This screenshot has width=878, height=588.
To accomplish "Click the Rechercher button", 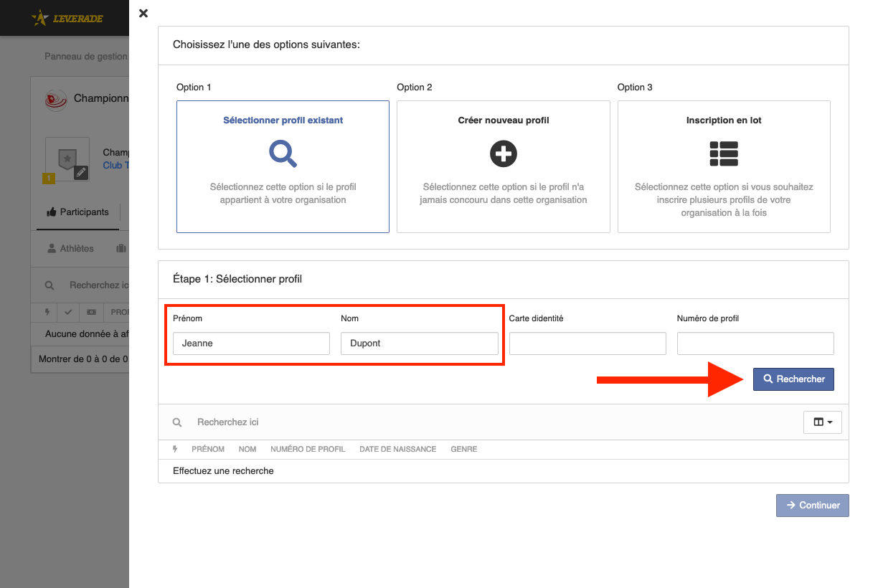I will (x=793, y=379).
